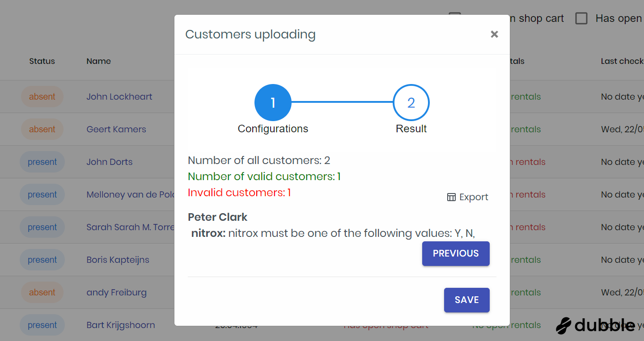Click step 2 Result circle
Image resolution: width=644 pixels, height=341 pixels.
411,103
